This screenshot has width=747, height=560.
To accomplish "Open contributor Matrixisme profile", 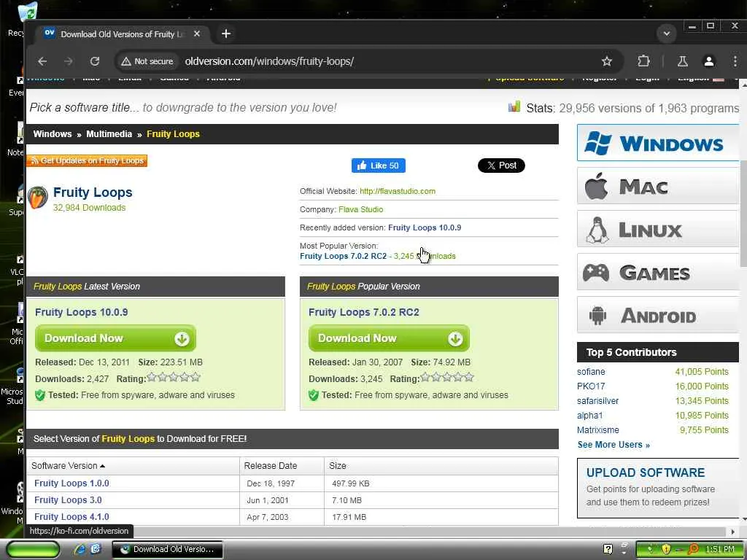I will coord(598,430).
